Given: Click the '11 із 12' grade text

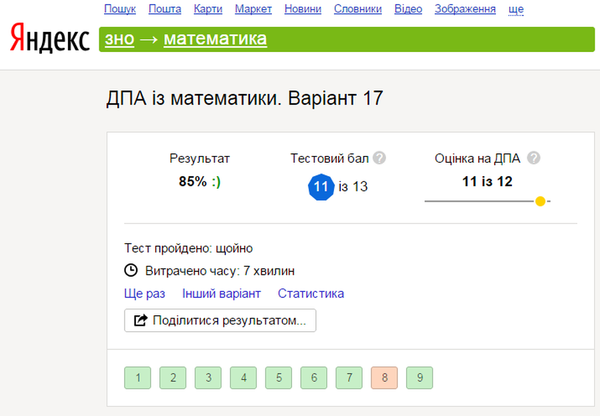Looking at the screenshot, I should coord(487,181).
